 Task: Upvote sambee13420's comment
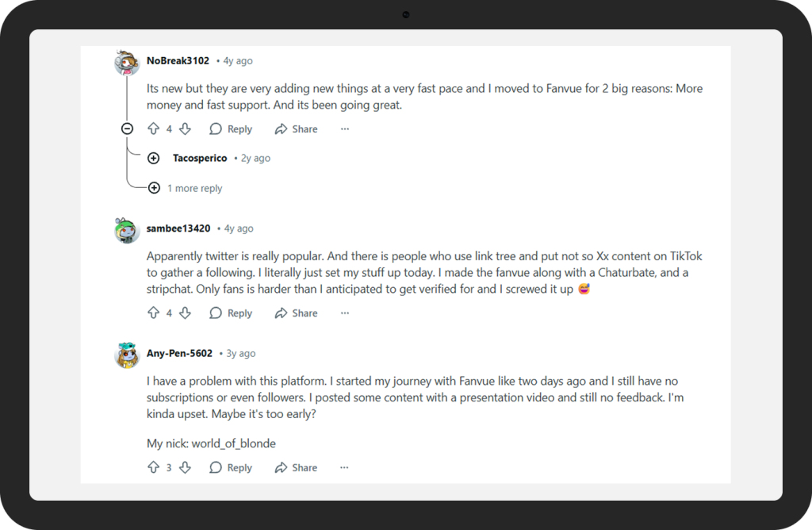154,313
